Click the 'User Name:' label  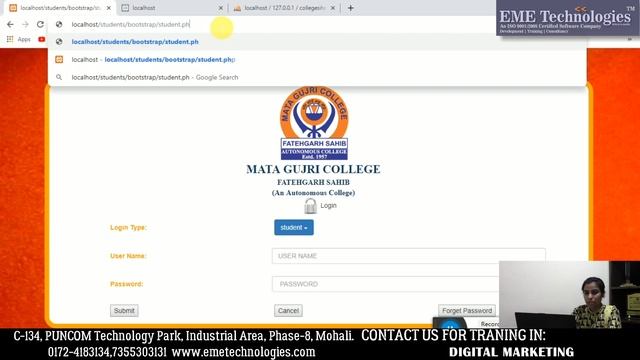click(x=128, y=256)
